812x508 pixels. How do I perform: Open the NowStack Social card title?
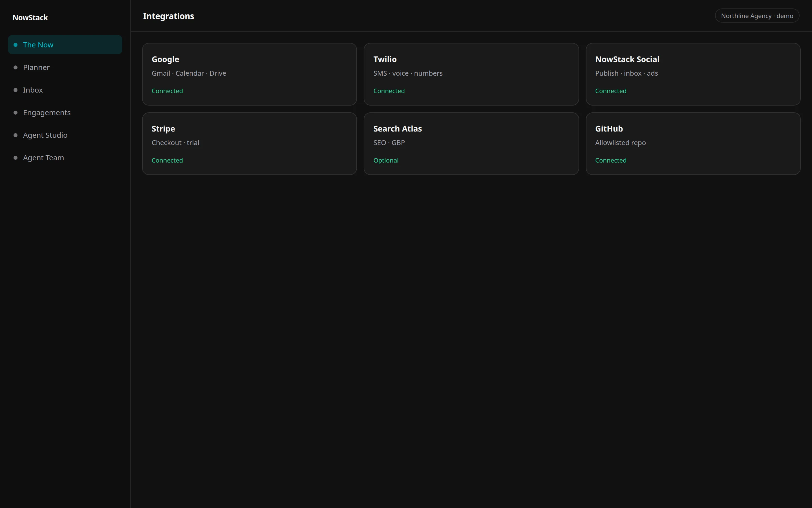pos(627,59)
